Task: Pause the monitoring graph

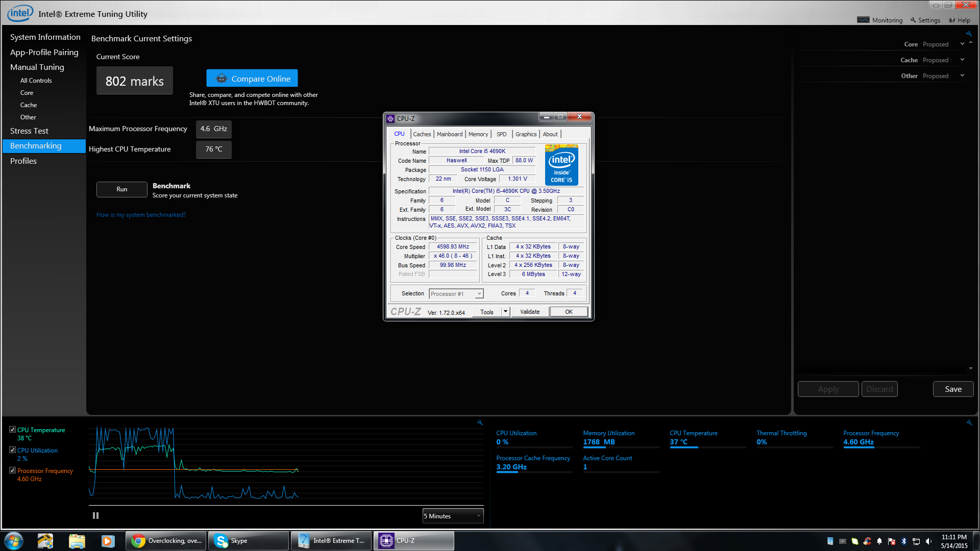Action: pyautogui.click(x=95, y=516)
